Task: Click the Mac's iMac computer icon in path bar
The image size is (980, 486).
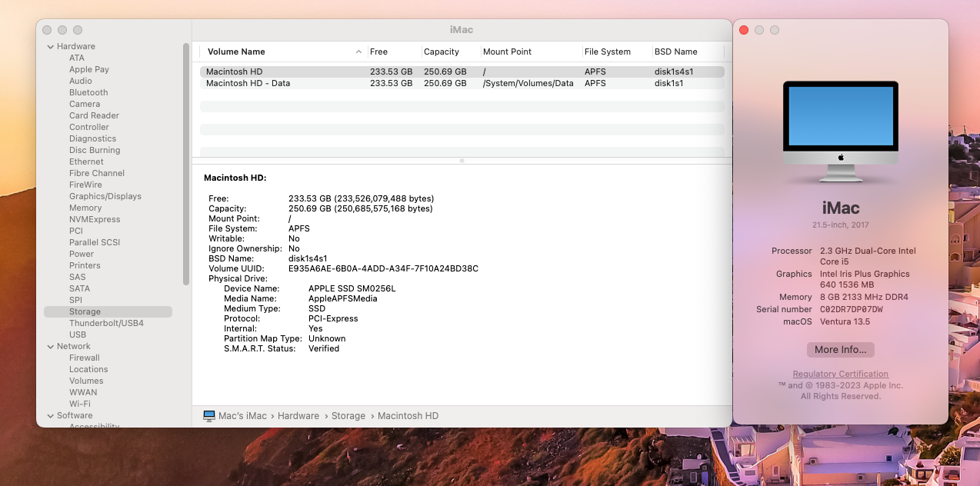Action: (x=209, y=416)
